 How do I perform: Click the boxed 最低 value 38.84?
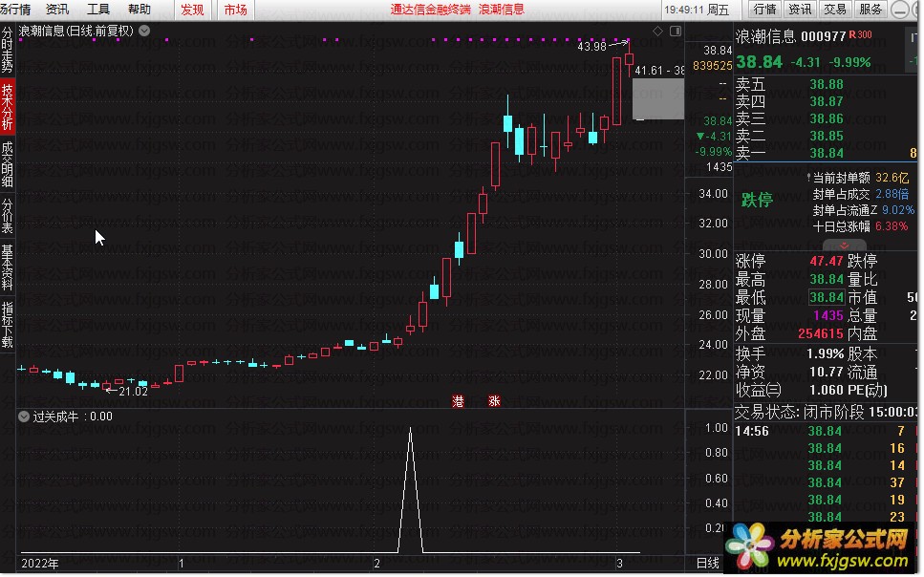click(x=827, y=297)
